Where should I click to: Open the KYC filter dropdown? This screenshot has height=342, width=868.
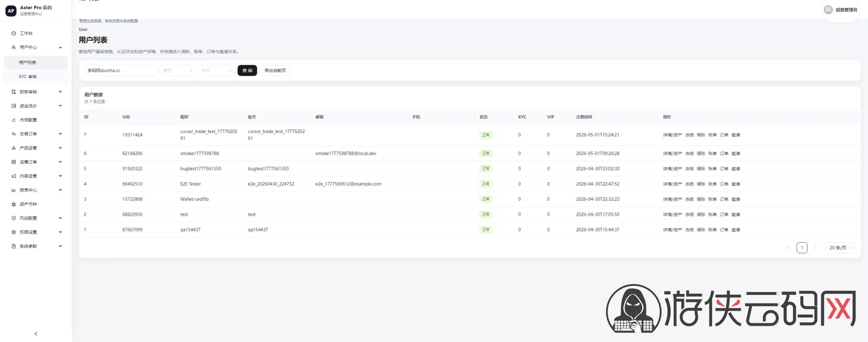[x=217, y=71]
